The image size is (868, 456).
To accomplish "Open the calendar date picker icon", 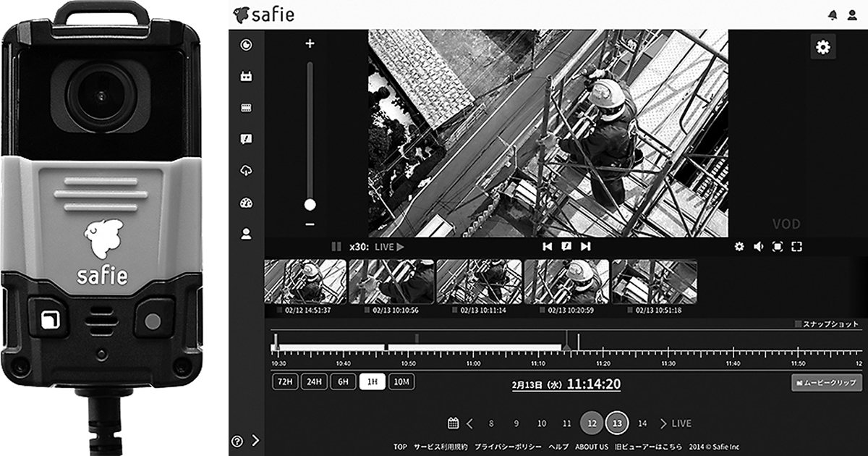I will [x=454, y=423].
